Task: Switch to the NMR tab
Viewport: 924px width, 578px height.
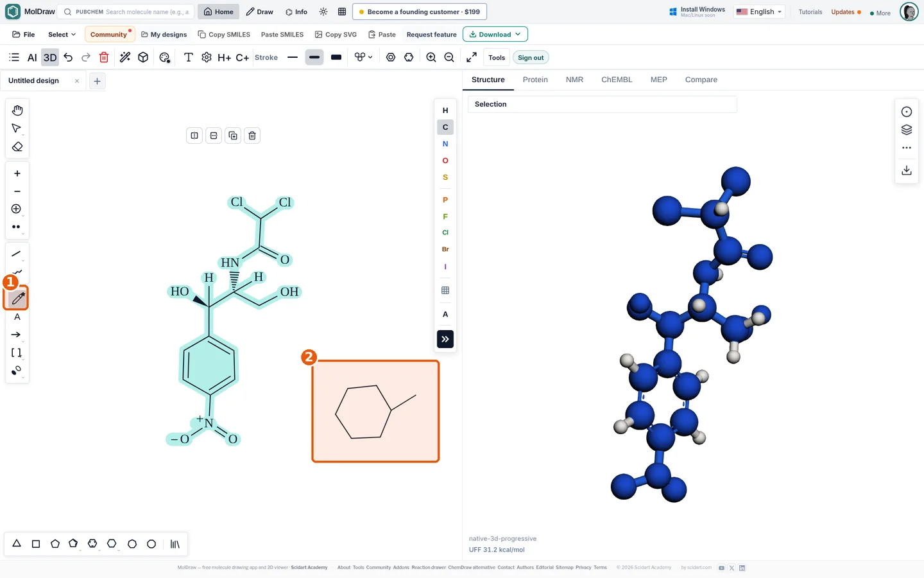Action: click(574, 80)
